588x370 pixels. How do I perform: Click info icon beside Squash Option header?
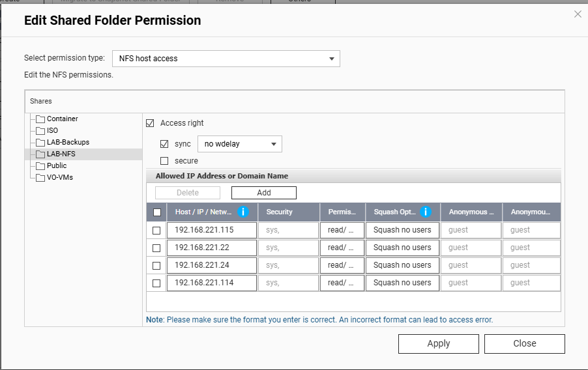tap(426, 212)
